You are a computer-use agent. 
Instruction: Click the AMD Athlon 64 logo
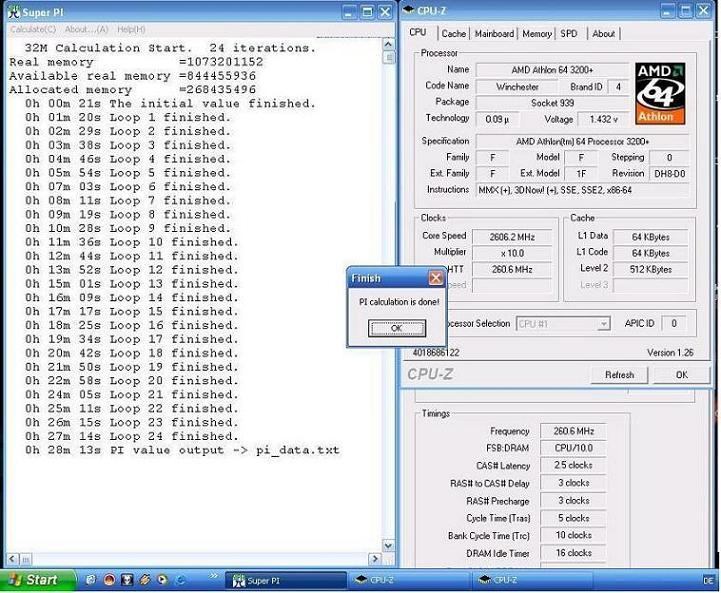(x=660, y=94)
